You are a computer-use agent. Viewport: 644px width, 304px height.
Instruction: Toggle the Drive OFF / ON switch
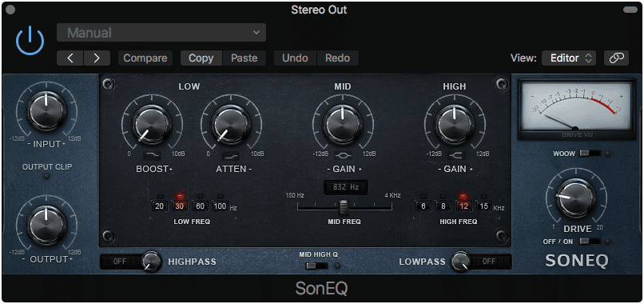pos(590,242)
